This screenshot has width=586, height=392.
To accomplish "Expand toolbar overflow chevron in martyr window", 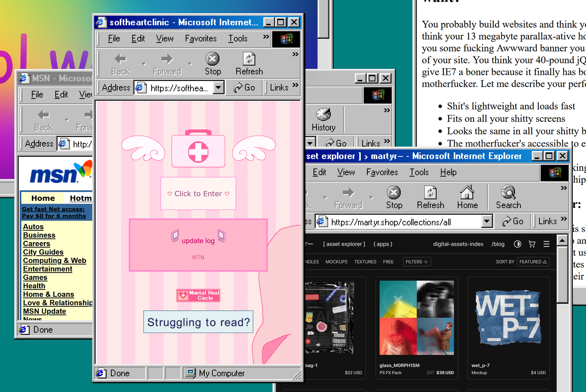I will (564, 188).
